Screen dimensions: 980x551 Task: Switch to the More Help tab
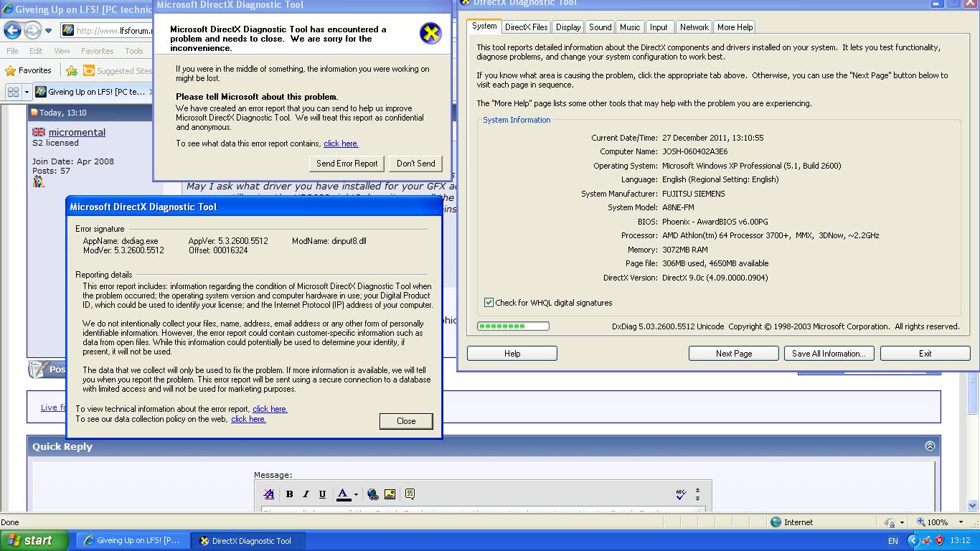pos(735,27)
